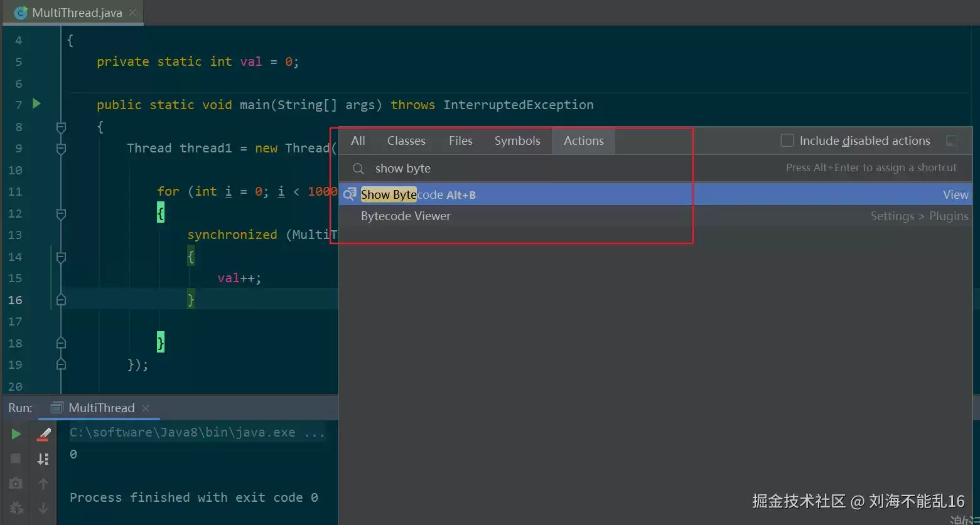Click the Stop process square icon
The height and width of the screenshot is (525, 980).
click(x=16, y=459)
